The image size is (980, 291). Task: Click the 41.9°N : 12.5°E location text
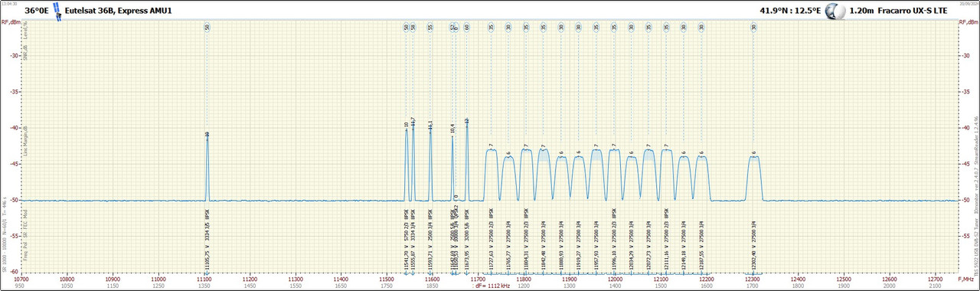click(x=790, y=11)
